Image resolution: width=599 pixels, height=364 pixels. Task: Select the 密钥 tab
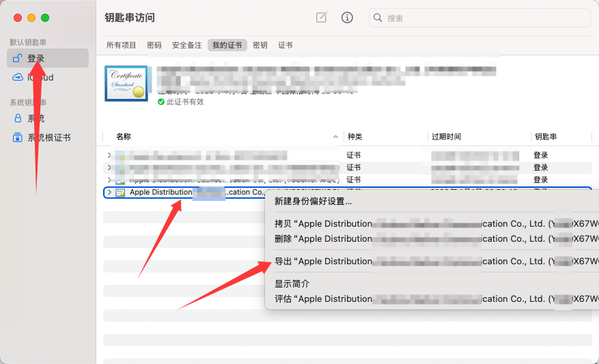point(260,45)
